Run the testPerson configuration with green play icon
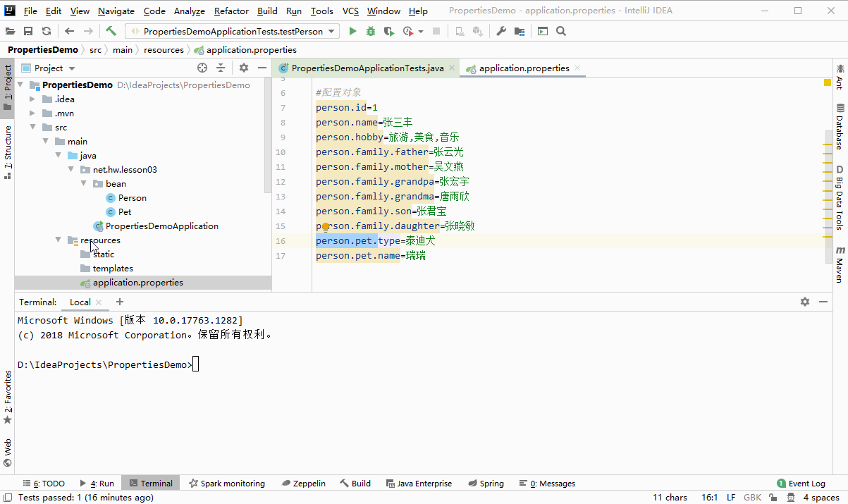 click(x=353, y=31)
